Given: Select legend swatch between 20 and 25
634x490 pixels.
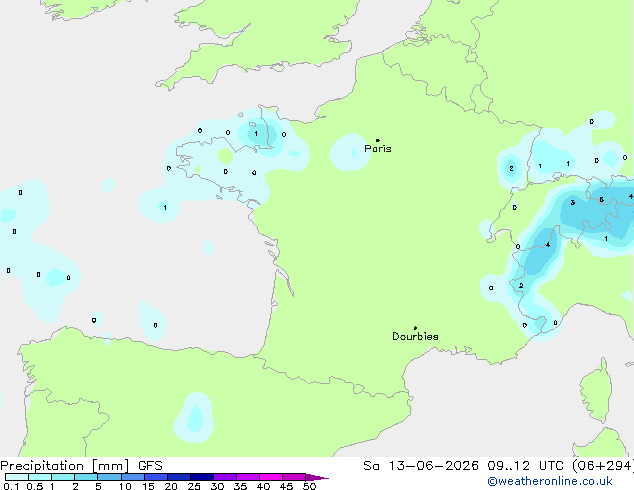Looking at the screenshot, I should point(179,477).
